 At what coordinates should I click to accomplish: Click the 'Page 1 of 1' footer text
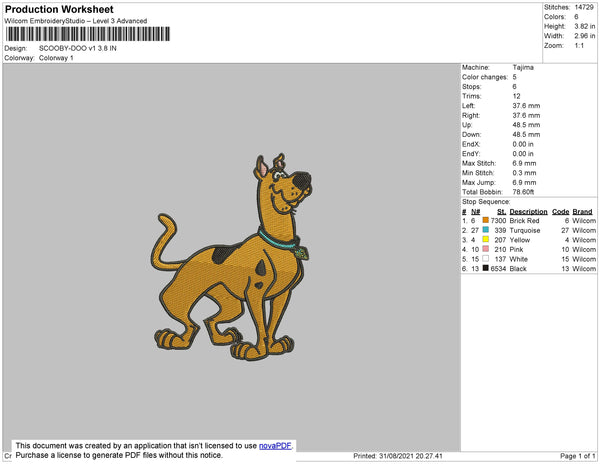click(578, 456)
